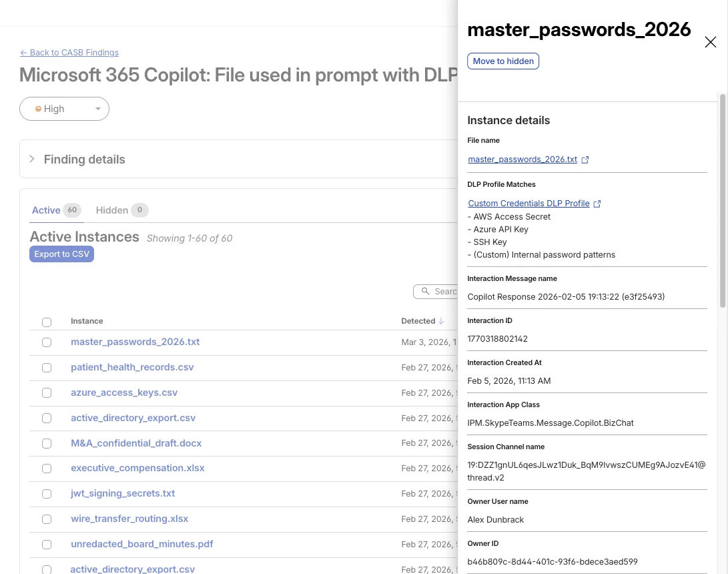Select the Active tab

click(x=46, y=210)
